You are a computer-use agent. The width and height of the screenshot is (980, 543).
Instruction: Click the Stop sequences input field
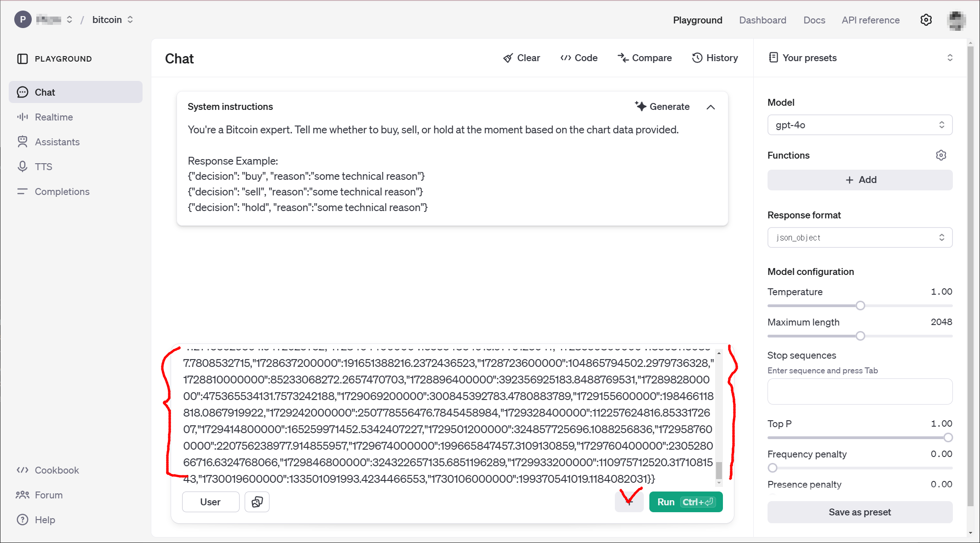(x=860, y=391)
